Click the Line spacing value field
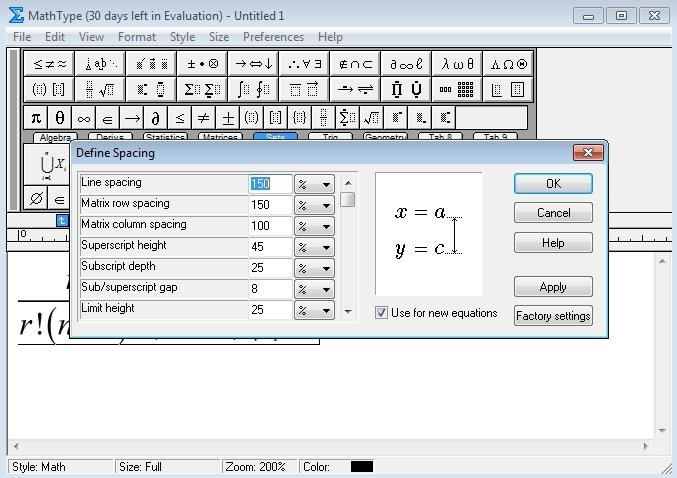Viewport: 677px width, 478px height. click(x=270, y=184)
